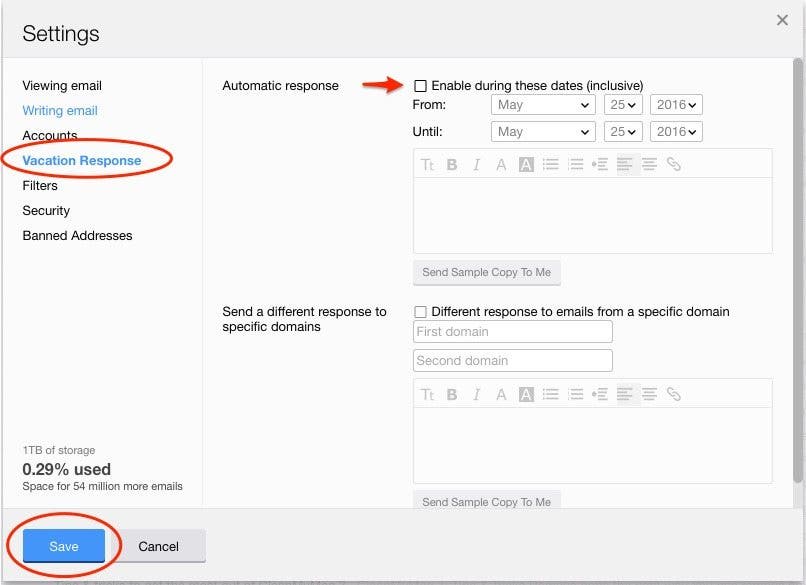Select Accounts in the settings sidebar

pyautogui.click(x=50, y=135)
